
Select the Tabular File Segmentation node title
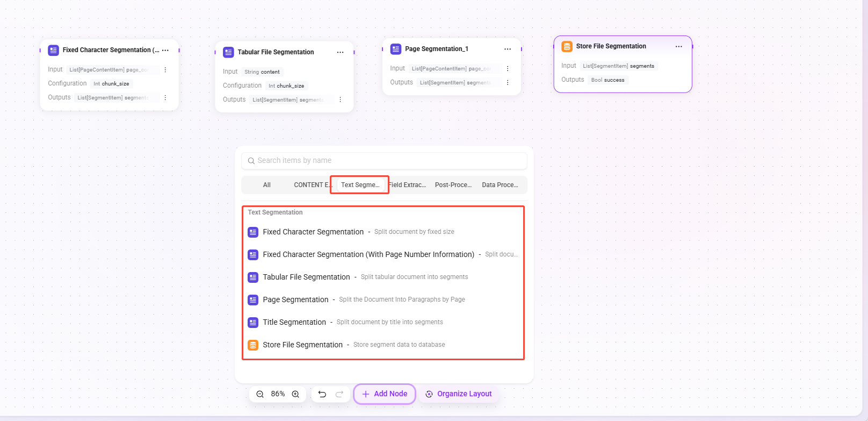(x=276, y=52)
